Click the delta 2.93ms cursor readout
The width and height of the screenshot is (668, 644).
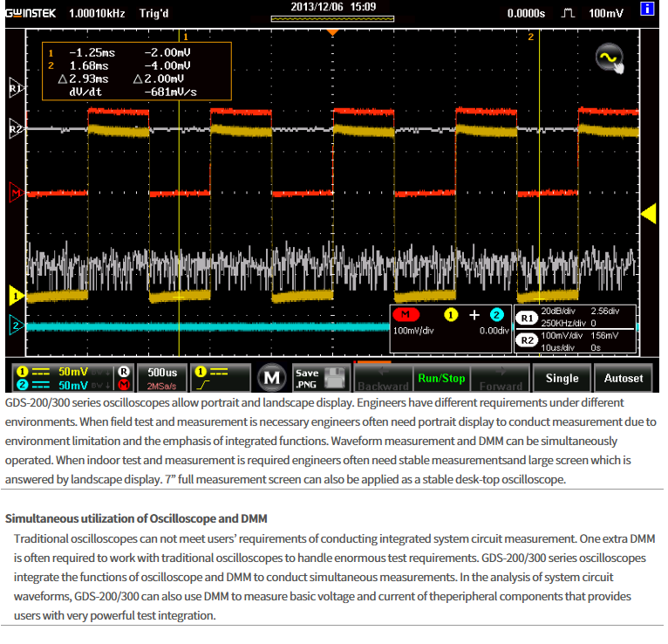(x=84, y=79)
